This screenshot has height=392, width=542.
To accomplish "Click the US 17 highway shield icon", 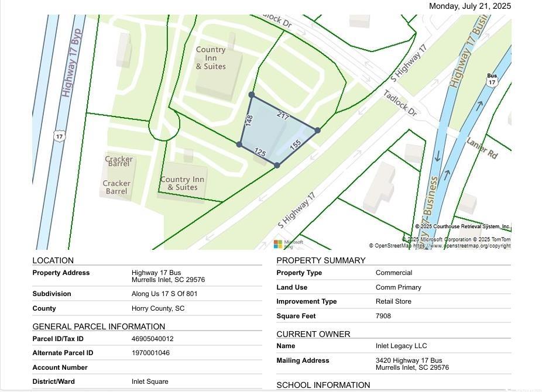I will click(59, 136).
